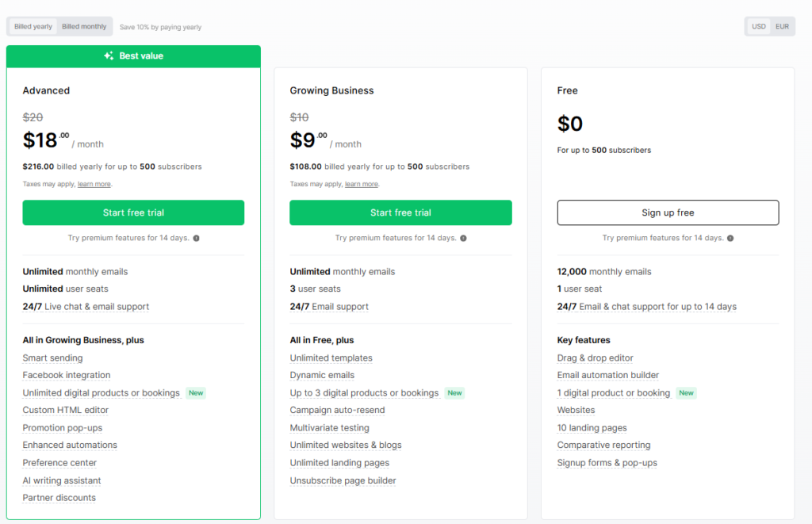The image size is (812, 524).
Task: Open the learn more tax link under Growing Business
Action: pos(362,184)
